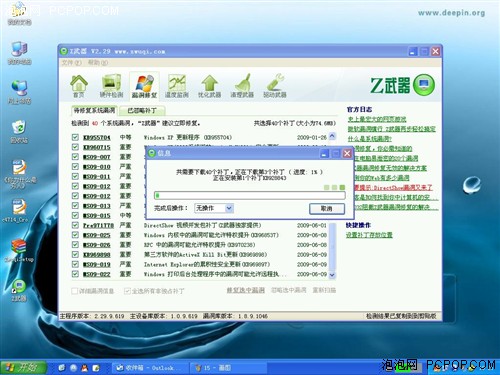Click the status text 漏洞库版本 1.8.9.1046
The height and width of the screenshot is (375, 500).
tap(235, 316)
